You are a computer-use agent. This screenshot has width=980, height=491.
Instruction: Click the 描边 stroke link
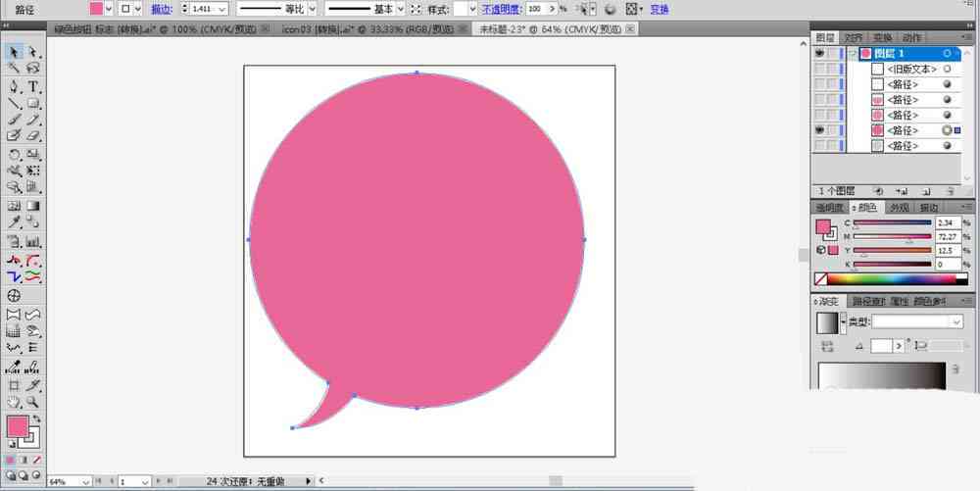[162, 10]
